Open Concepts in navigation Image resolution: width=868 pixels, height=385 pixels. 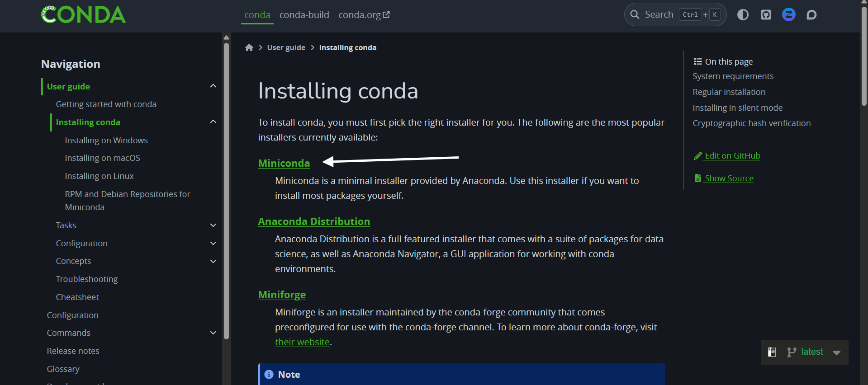pyautogui.click(x=73, y=261)
